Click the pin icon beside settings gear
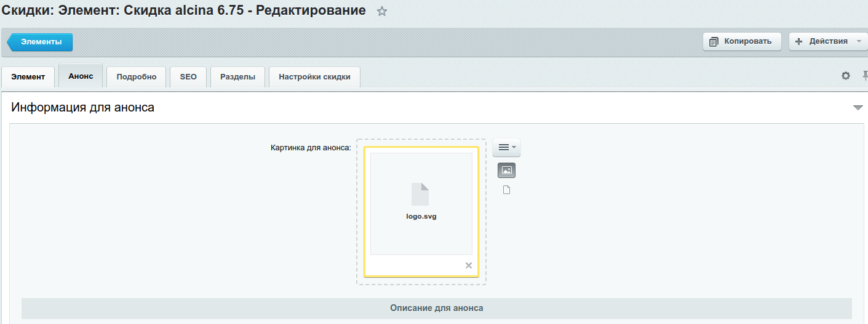The image size is (868, 324). (864, 76)
